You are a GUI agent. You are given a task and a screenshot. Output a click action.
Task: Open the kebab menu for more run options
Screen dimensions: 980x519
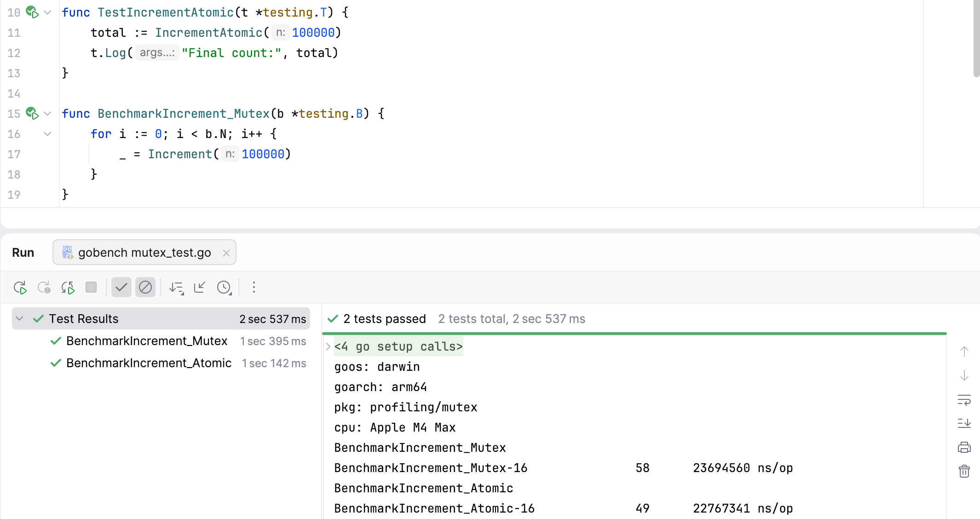(254, 287)
